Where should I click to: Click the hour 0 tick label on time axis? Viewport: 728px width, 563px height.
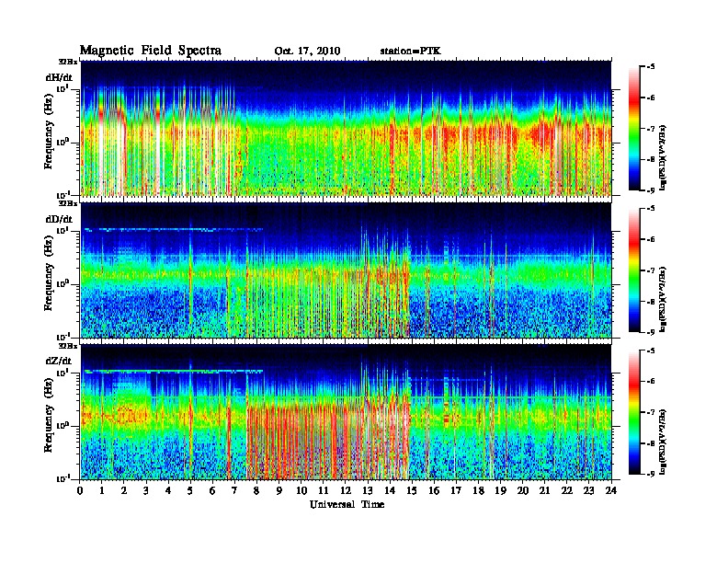[x=80, y=490]
